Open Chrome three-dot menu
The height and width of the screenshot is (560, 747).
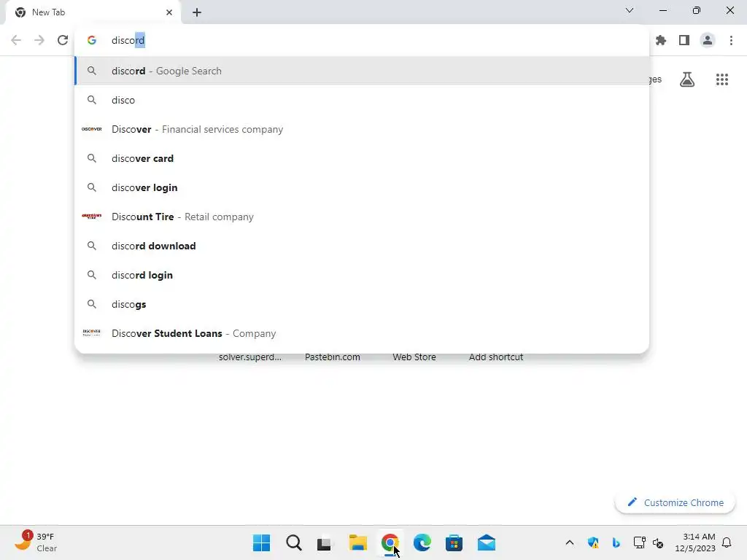(731, 41)
